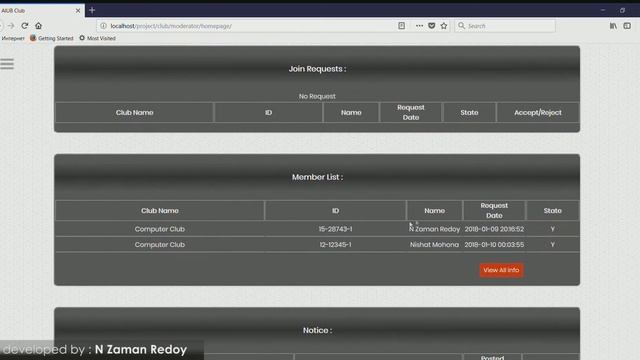Open the hamburger side menu

coord(7,64)
